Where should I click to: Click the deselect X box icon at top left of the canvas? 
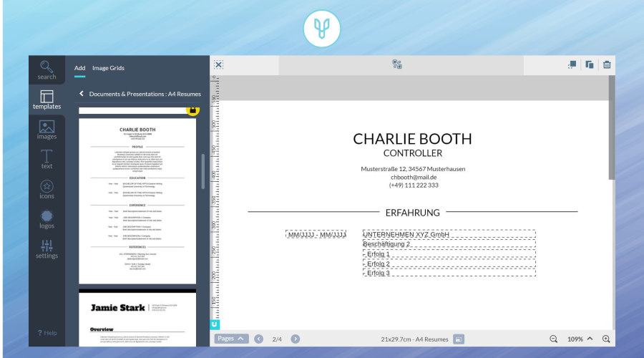coord(218,64)
